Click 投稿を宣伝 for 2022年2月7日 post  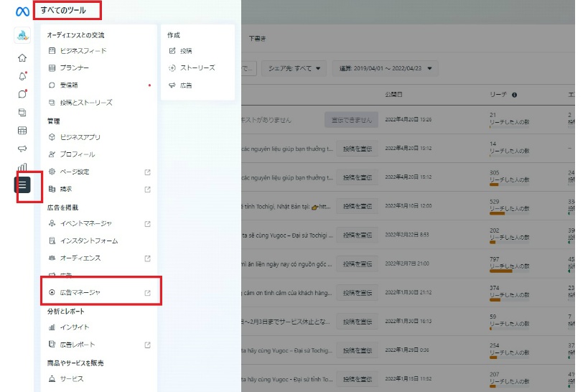pyautogui.click(x=358, y=264)
